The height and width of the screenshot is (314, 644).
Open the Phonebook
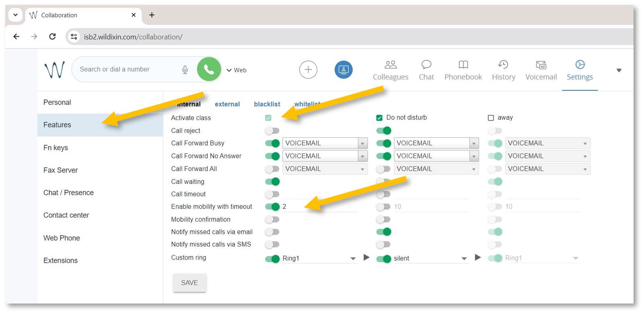[463, 70]
